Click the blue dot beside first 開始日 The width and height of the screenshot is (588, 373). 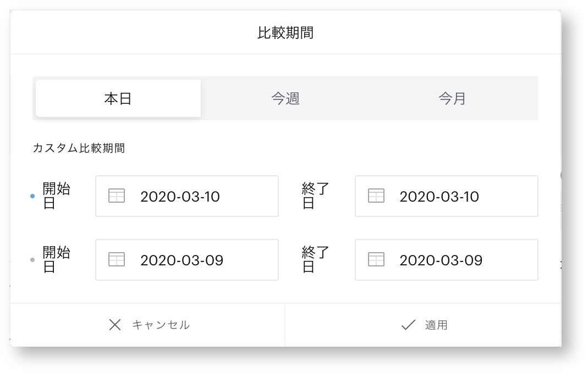pos(32,196)
